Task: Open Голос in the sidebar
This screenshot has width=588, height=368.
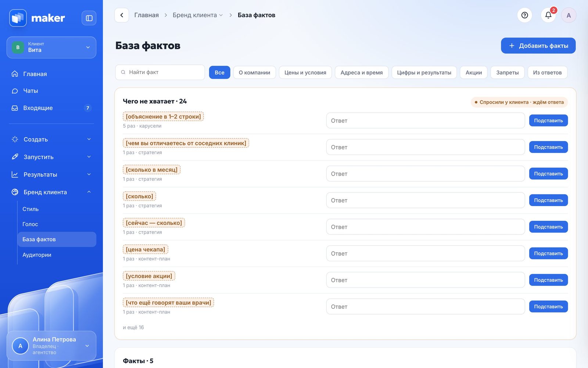Action: coord(30,224)
